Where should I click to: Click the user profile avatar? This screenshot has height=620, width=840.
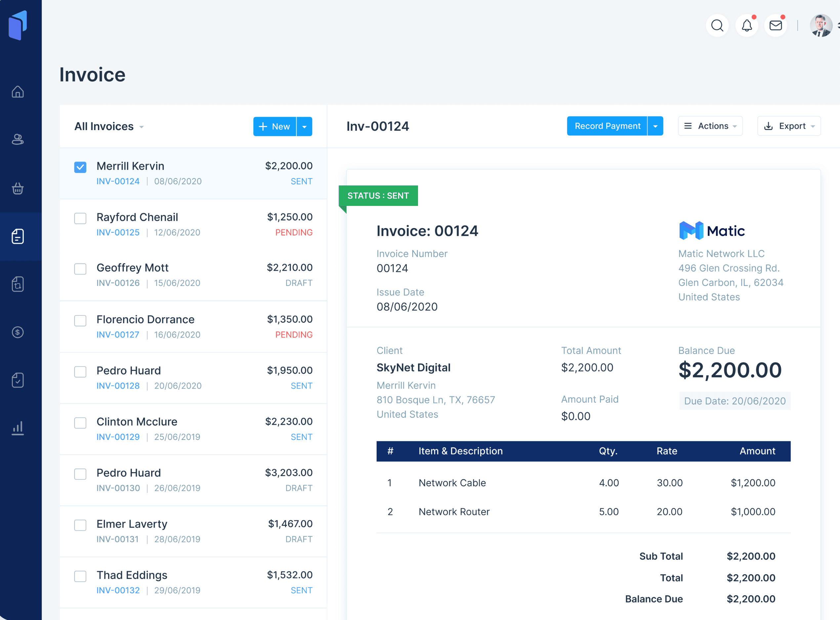[820, 25]
